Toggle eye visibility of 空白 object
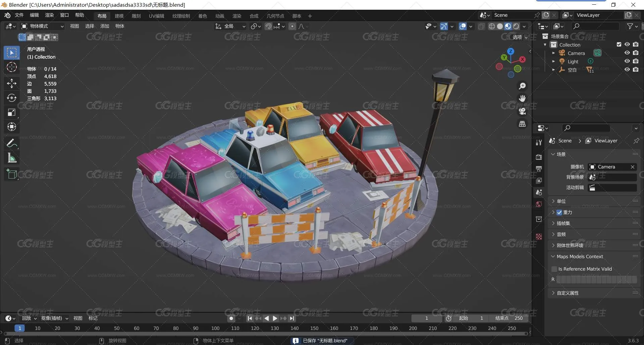The width and height of the screenshot is (644, 345). tap(627, 70)
